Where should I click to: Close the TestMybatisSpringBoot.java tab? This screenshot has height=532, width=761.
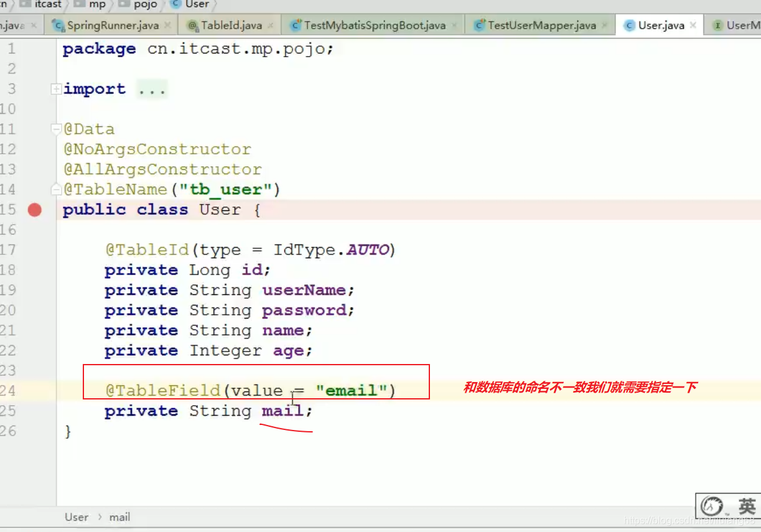[x=455, y=26]
